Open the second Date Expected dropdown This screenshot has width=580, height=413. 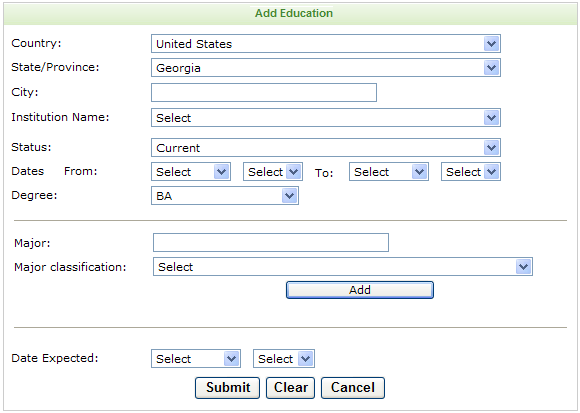[x=284, y=358]
